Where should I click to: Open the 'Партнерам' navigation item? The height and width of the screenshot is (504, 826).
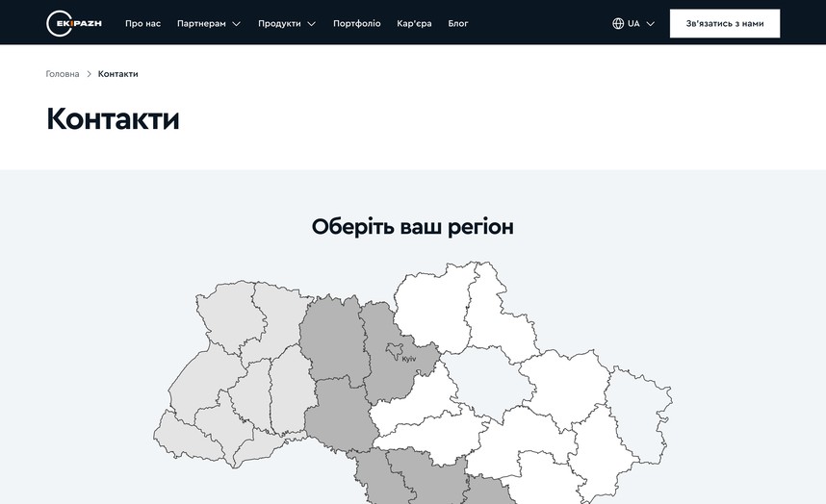point(201,24)
